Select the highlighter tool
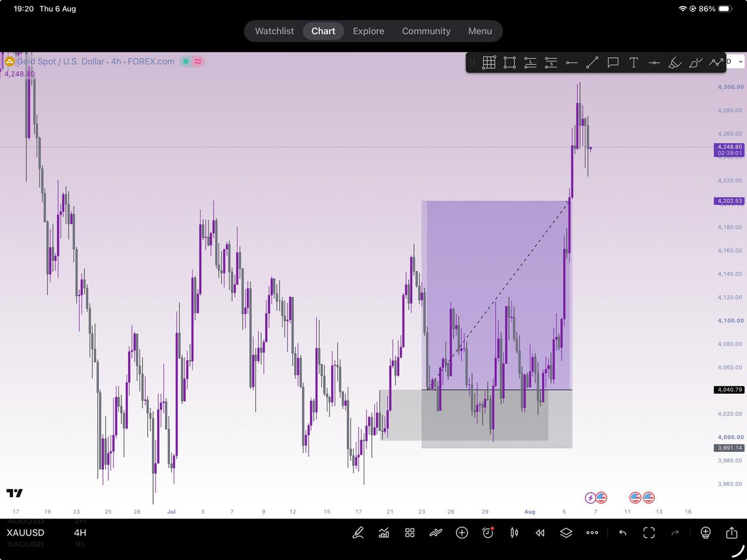 [675, 62]
